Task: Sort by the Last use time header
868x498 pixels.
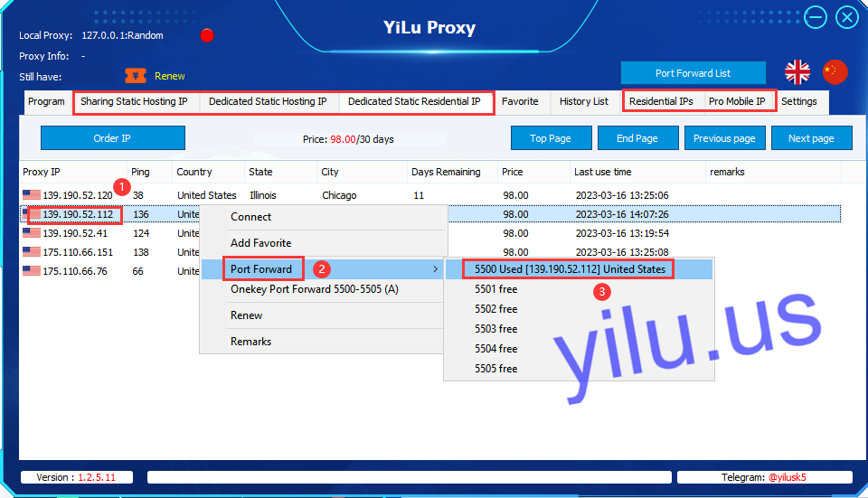Action: coord(637,172)
